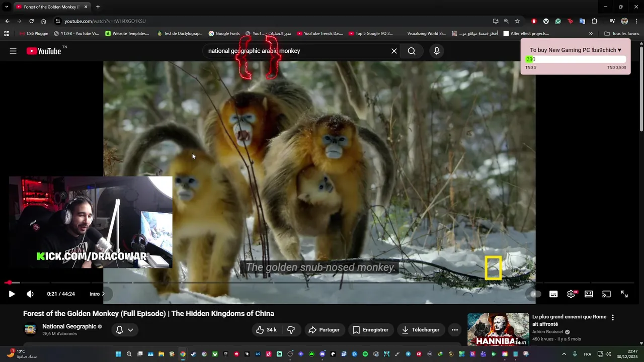Open National Geographic channel avatar

[x=31, y=329]
